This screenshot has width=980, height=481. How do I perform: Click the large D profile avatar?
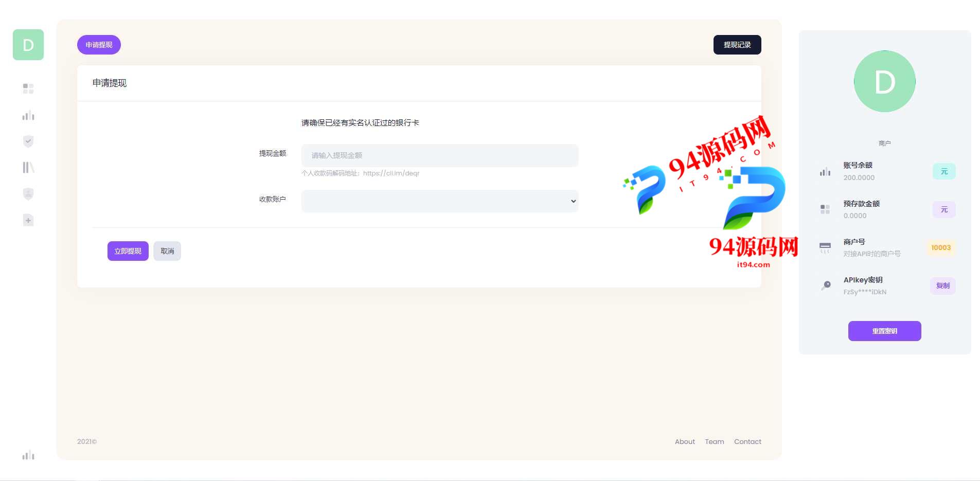pyautogui.click(x=885, y=81)
